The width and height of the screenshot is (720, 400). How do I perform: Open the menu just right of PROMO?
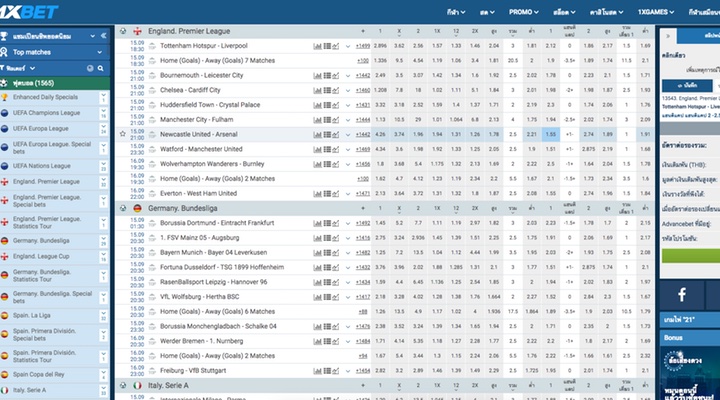point(564,12)
